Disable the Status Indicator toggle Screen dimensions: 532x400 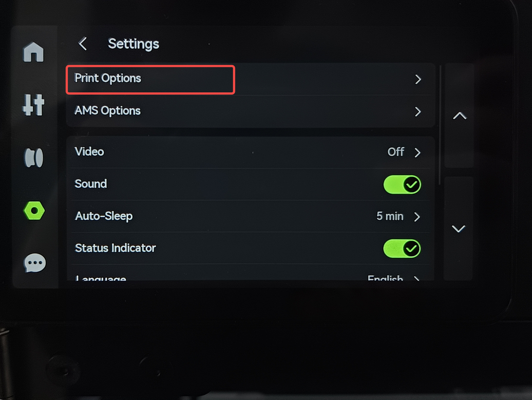point(402,249)
